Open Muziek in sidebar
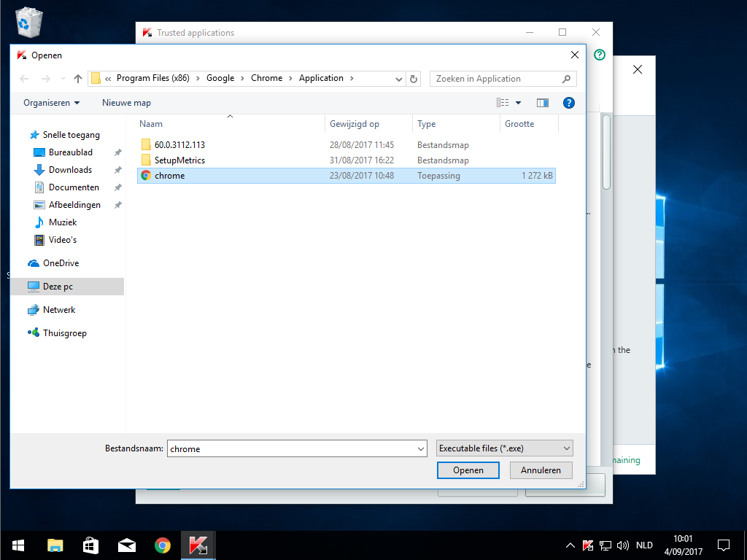 pos(55,222)
